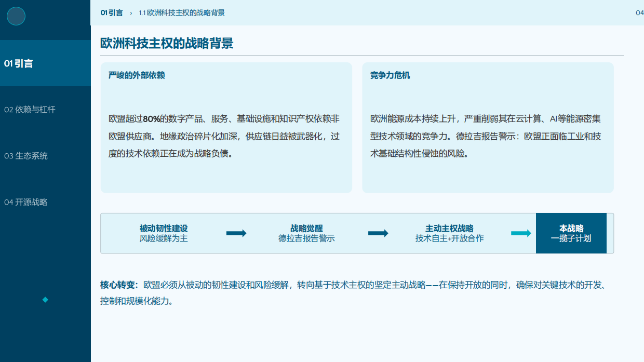Click the 01 引言 breadcrumb link
The image size is (644, 362).
112,12
